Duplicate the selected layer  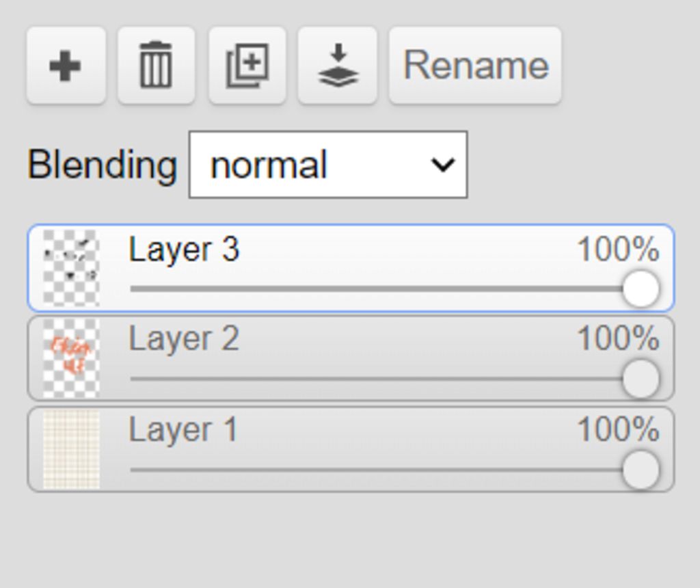coord(247,65)
